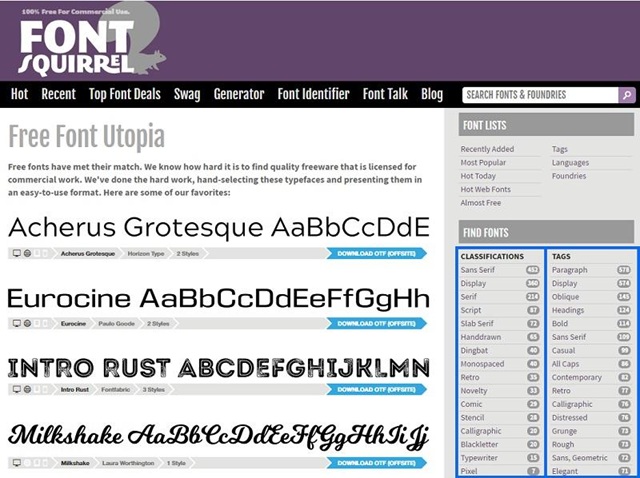Focus the Search Fonts & Foundries field
The height and width of the screenshot is (478, 640).
coord(538,96)
